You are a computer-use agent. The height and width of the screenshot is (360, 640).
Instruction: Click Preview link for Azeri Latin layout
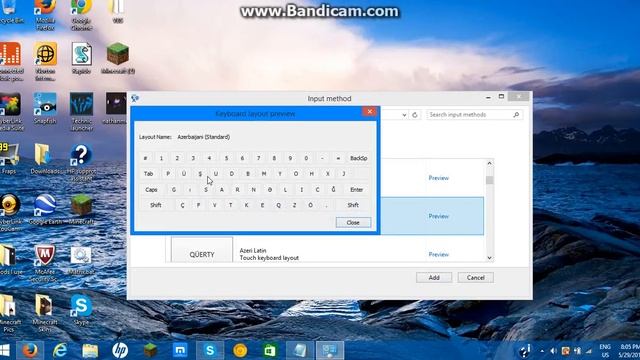439,254
